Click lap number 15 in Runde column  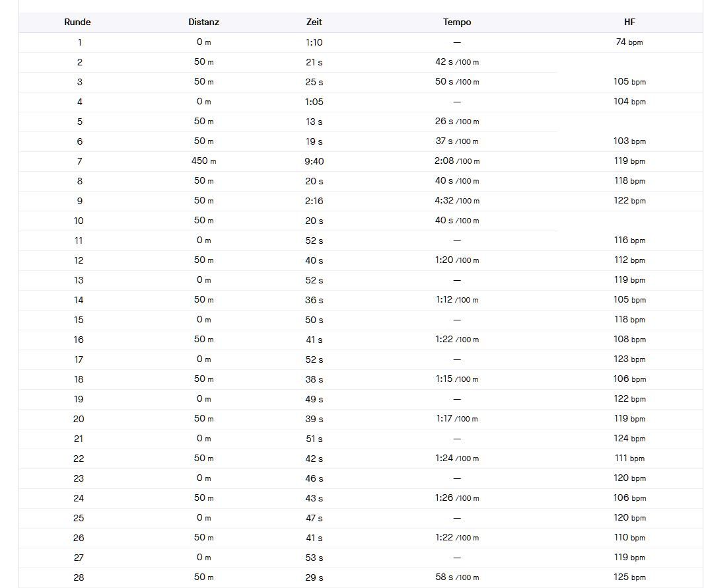pos(79,320)
